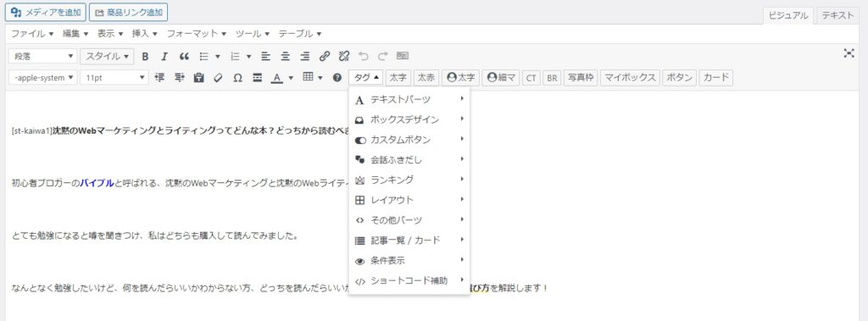Remove link with unlink icon

tap(344, 57)
